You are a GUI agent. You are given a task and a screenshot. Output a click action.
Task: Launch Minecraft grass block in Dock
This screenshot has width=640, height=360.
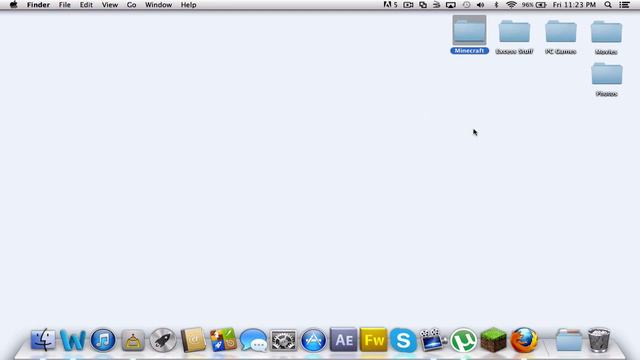coord(493,340)
